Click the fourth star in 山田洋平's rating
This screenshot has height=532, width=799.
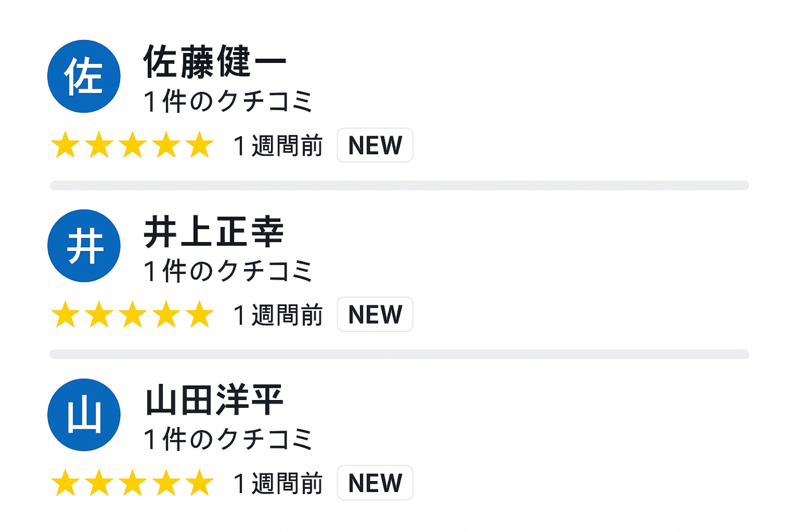(166, 483)
